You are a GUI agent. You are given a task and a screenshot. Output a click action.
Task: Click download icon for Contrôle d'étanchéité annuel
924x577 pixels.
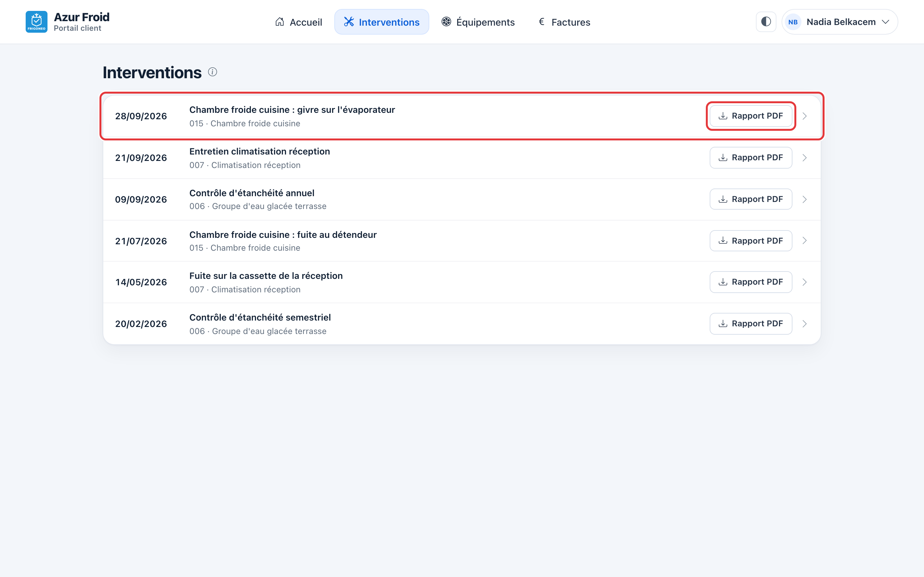point(723,199)
